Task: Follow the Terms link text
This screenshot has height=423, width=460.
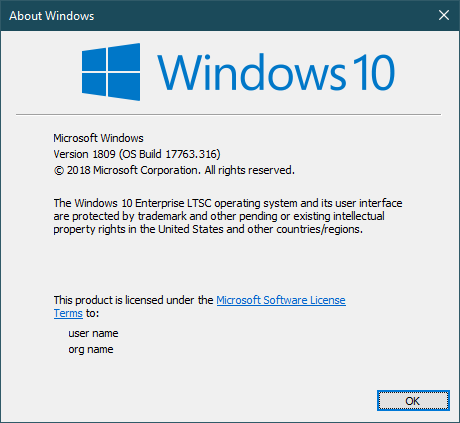Action: click(68, 313)
